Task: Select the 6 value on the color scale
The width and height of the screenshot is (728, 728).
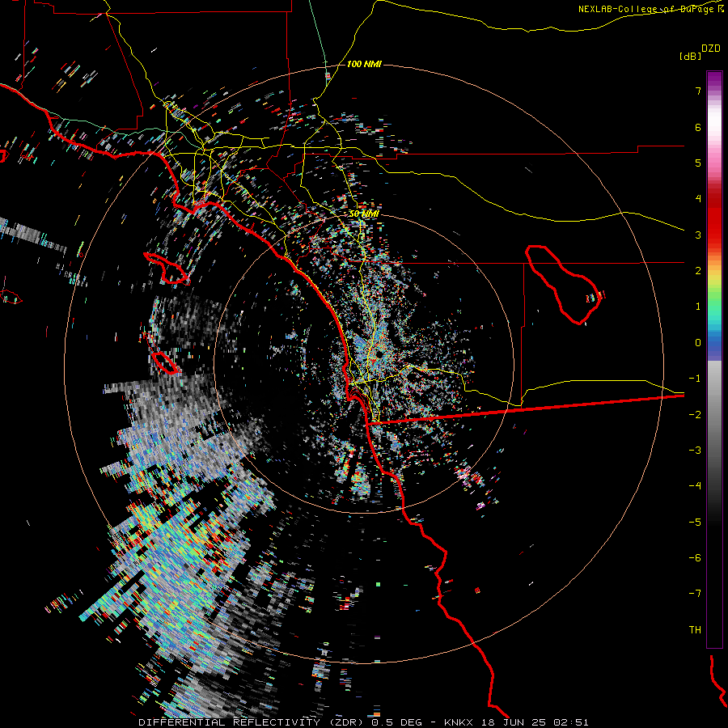Action: click(x=698, y=127)
